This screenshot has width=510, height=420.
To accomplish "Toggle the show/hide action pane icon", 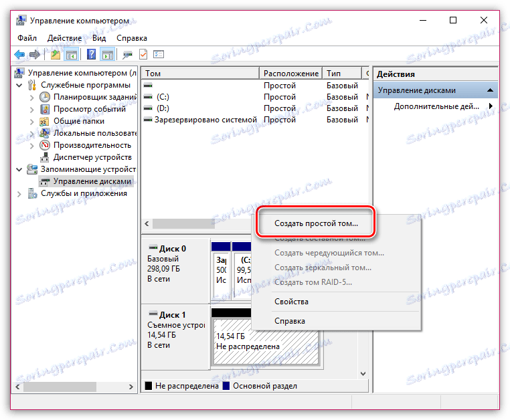I will (108, 55).
